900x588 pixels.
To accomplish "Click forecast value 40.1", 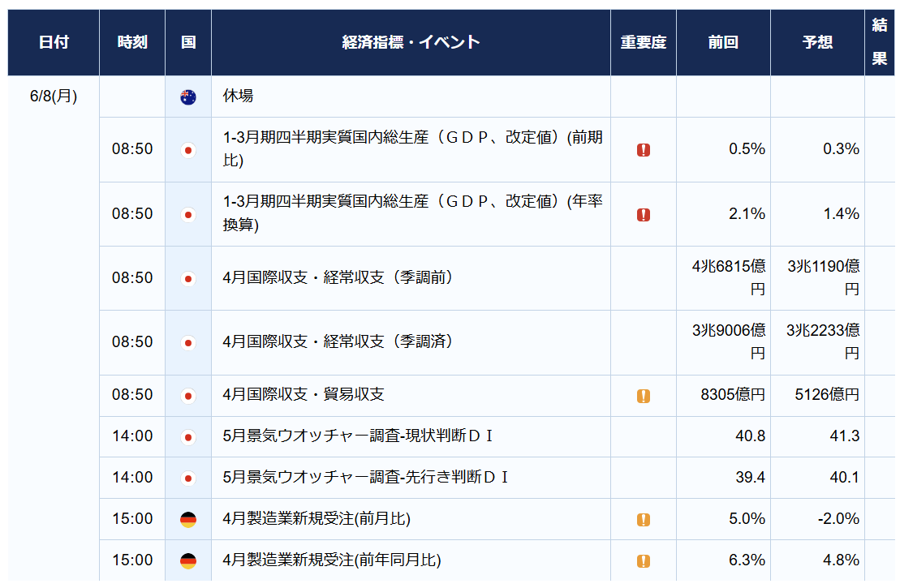I will (844, 477).
